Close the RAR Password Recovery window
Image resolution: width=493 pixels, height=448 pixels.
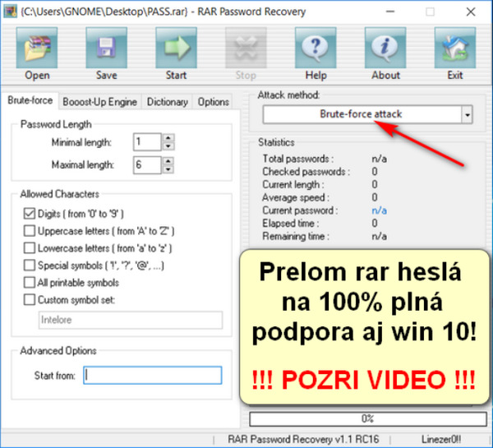(x=471, y=12)
